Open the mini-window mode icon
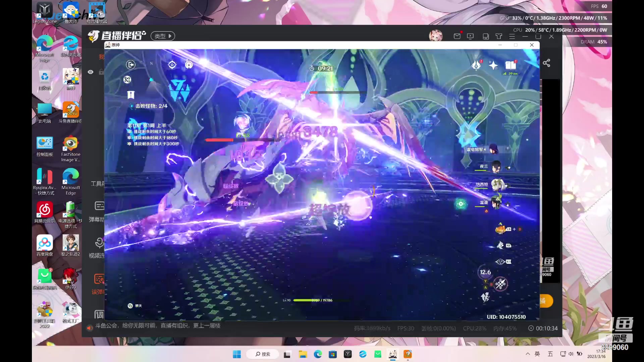 click(x=485, y=36)
